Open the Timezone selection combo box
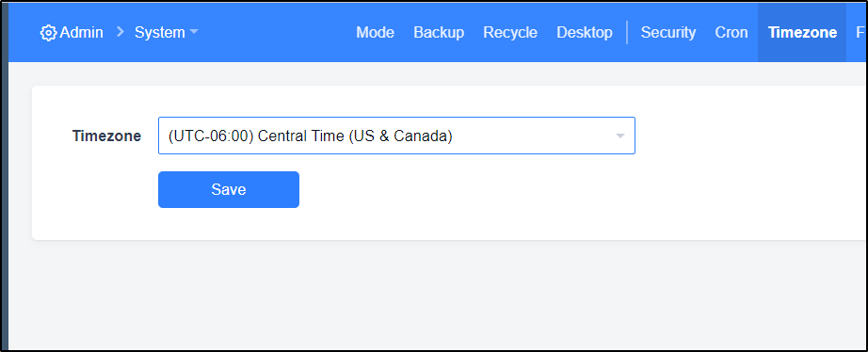 (x=396, y=136)
